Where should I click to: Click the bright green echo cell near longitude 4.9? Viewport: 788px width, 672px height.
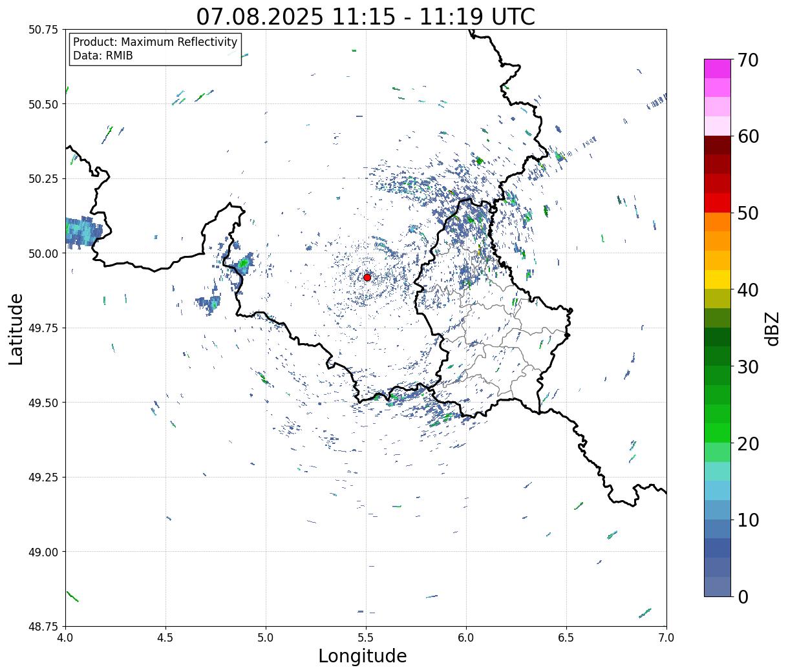(x=243, y=264)
